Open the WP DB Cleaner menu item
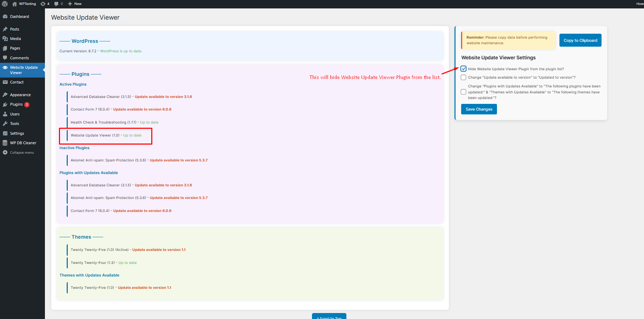The height and width of the screenshot is (319, 644). click(x=22, y=143)
